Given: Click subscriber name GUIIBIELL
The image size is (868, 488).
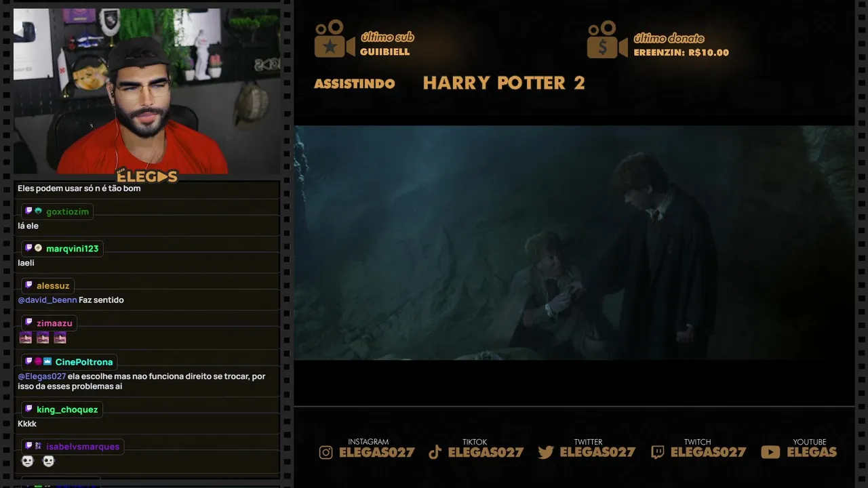Looking at the screenshot, I should click(385, 52).
